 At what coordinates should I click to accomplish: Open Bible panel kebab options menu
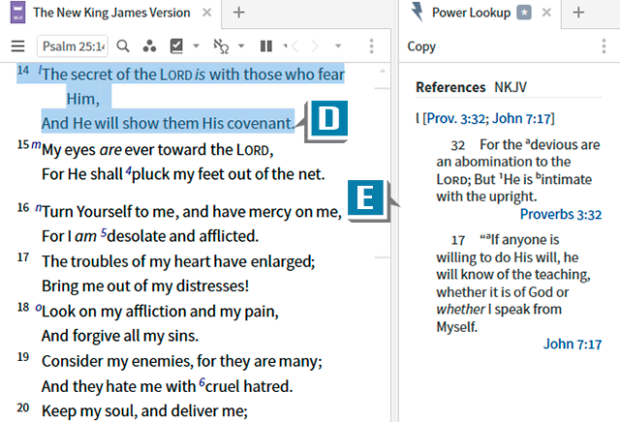click(371, 46)
